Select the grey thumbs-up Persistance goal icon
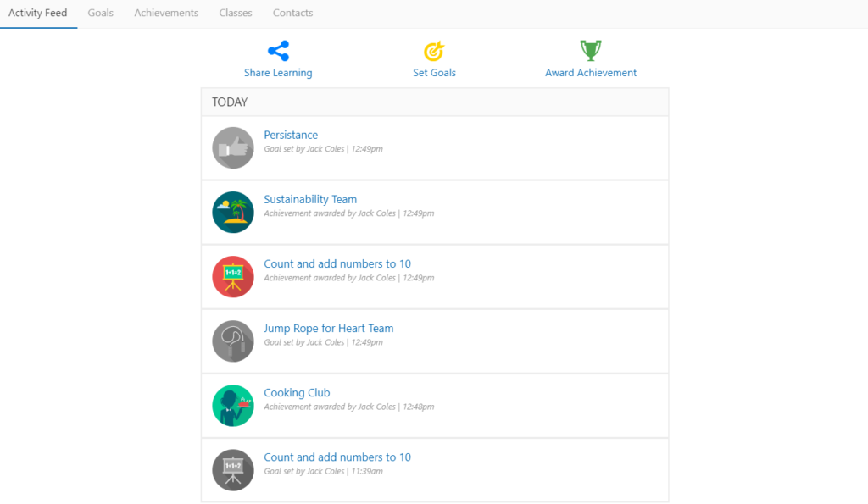868x504 pixels. pyautogui.click(x=233, y=147)
